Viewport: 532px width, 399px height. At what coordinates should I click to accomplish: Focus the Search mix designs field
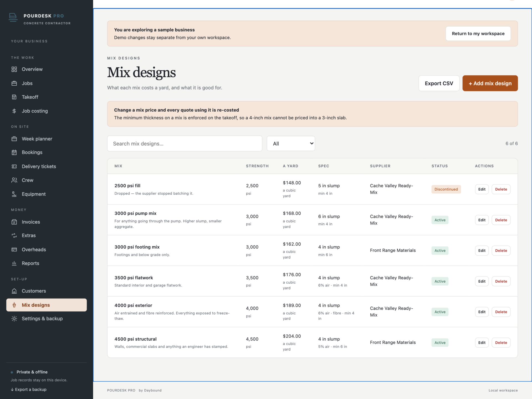pyautogui.click(x=185, y=144)
